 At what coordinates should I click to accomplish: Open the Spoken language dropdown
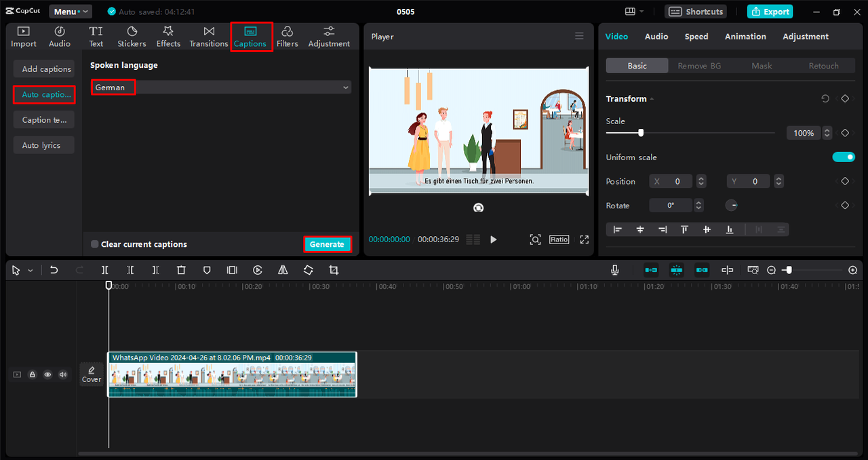coord(220,88)
